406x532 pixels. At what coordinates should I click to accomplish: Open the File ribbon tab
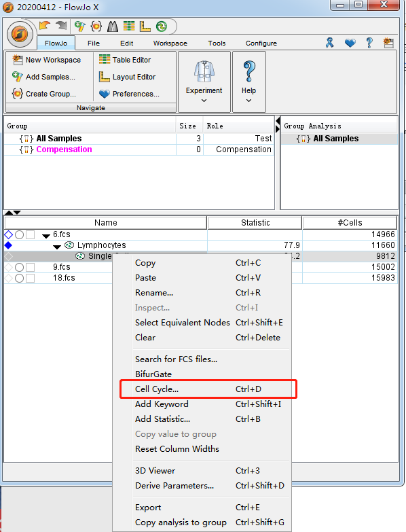click(x=94, y=43)
